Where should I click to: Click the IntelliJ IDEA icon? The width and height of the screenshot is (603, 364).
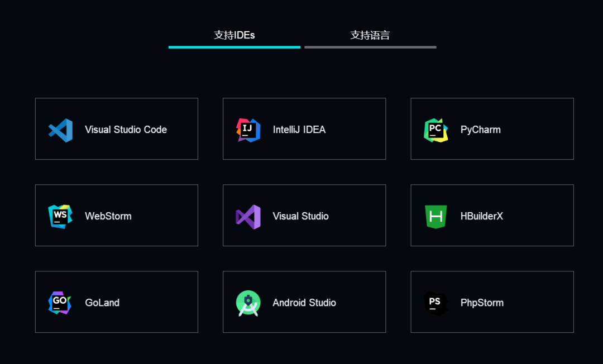point(248,129)
